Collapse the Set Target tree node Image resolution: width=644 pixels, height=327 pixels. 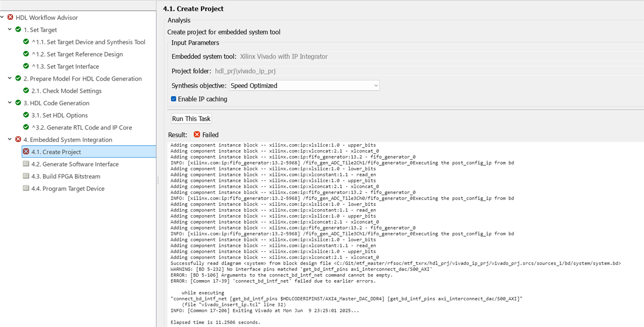click(x=10, y=30)
